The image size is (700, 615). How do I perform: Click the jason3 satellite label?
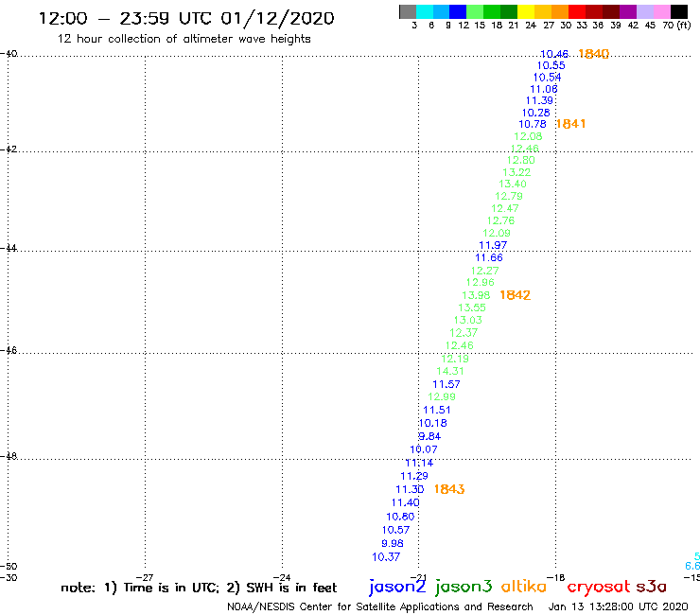tap(463, 587)
